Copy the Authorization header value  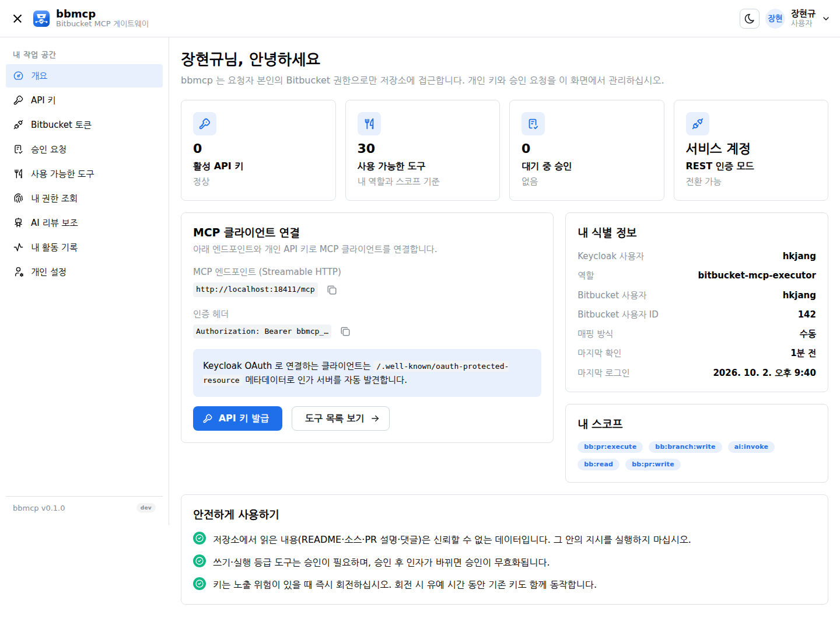345,332
